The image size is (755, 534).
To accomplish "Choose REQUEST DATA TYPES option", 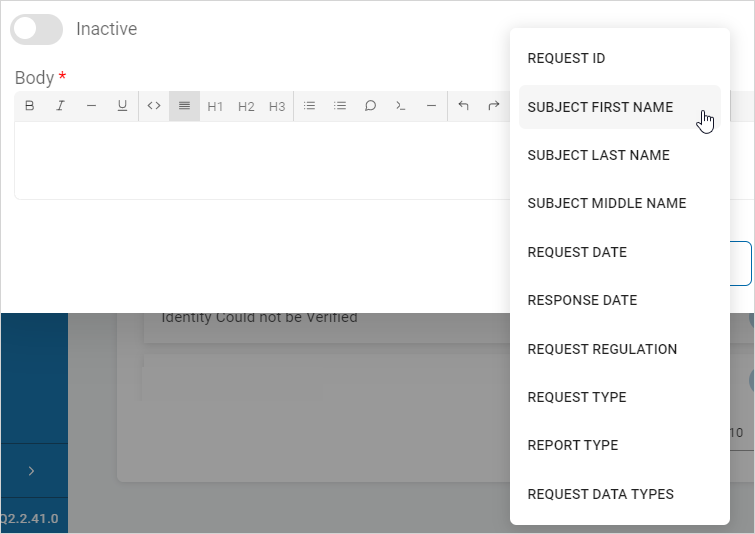I will click(600, 494).
